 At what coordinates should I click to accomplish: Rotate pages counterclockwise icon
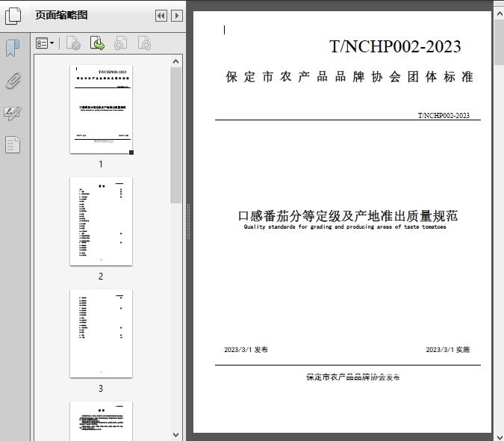120,43
